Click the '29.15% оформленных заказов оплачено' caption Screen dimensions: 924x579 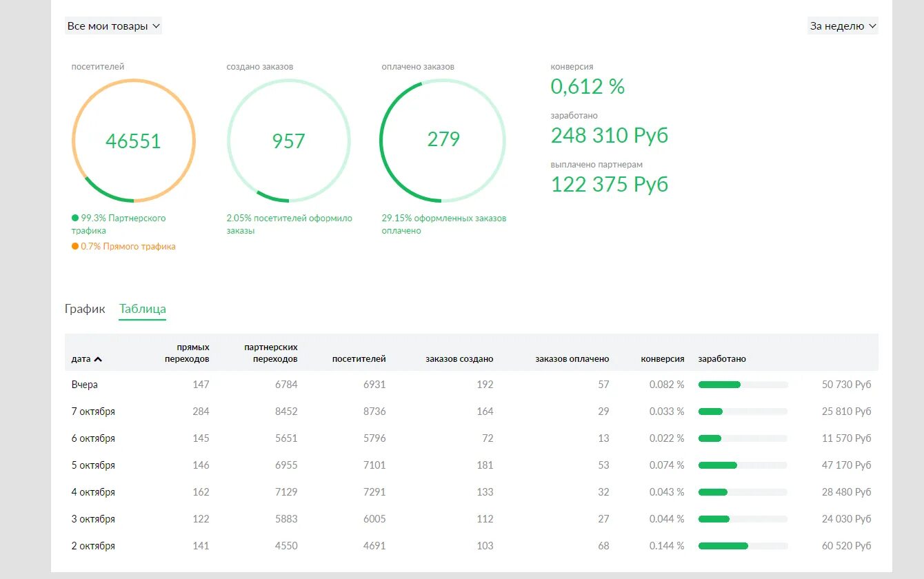coord(444,224)
